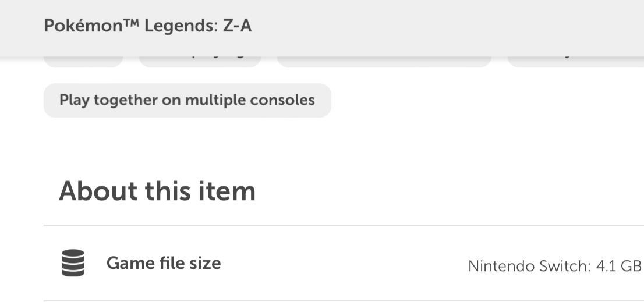644x302 pixels.
Task: Select the Game file size label
Action: coord(164,264)
